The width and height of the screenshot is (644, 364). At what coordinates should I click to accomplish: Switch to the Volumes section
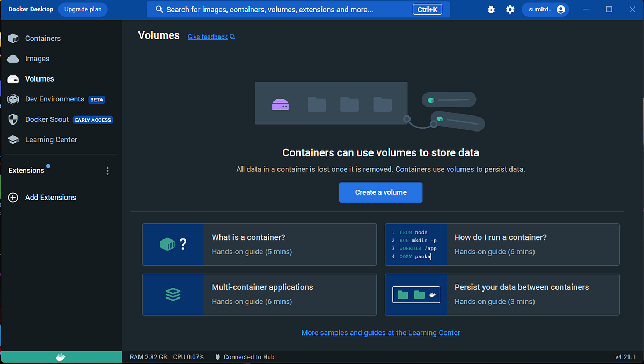coord(39,78)
